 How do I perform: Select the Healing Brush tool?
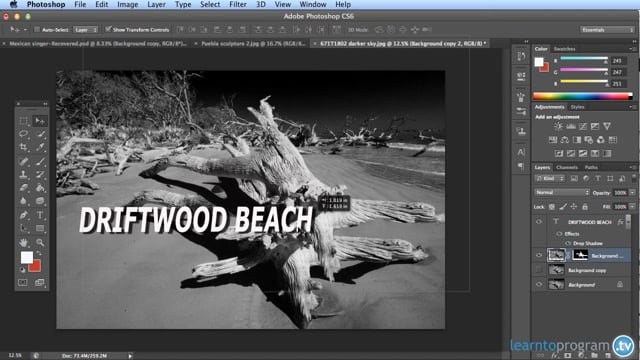(24, 162)
